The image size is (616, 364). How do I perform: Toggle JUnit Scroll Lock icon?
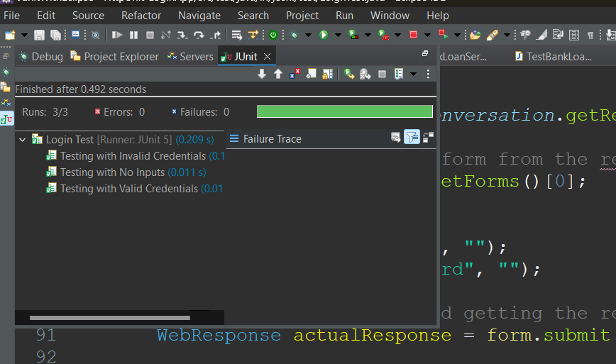[x=328, y=74]
